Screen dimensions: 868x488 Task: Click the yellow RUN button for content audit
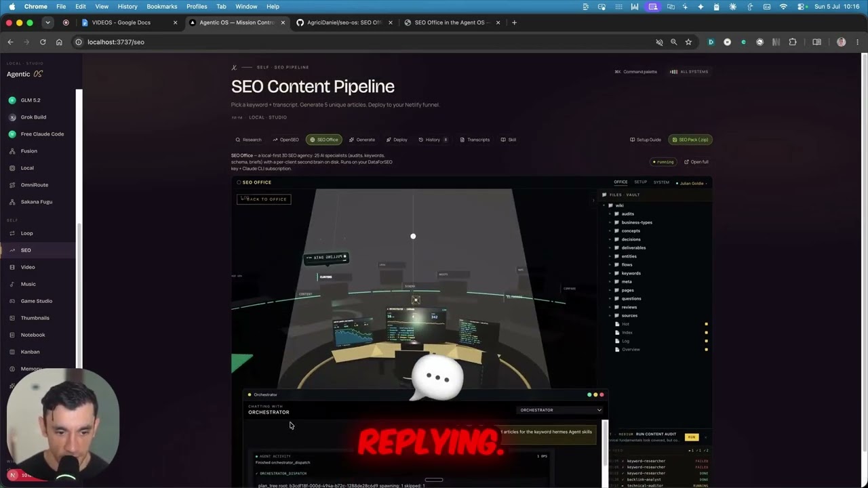tap(692, 437)
